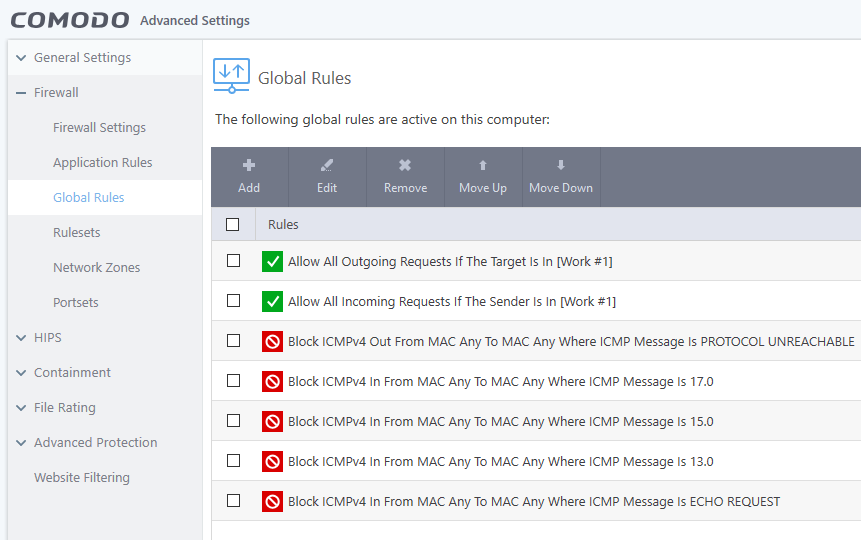Click green allow icon for Outgoing Requests rule

pyautogui.click(x=272, y=261)
